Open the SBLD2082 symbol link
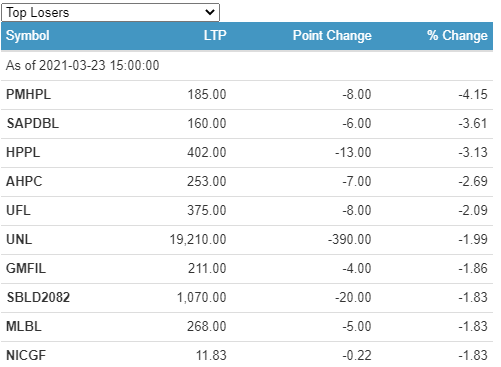This screenshot has height=367, width=501. (38, 297)
